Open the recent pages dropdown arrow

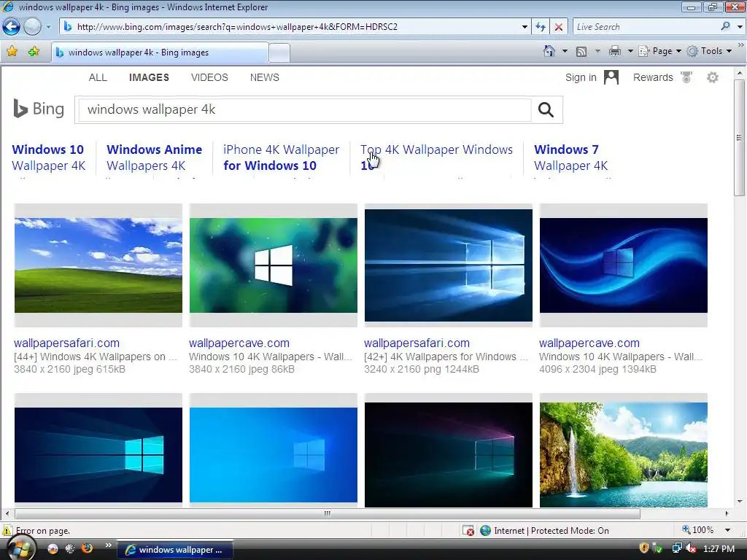click(x=48, y=27)
